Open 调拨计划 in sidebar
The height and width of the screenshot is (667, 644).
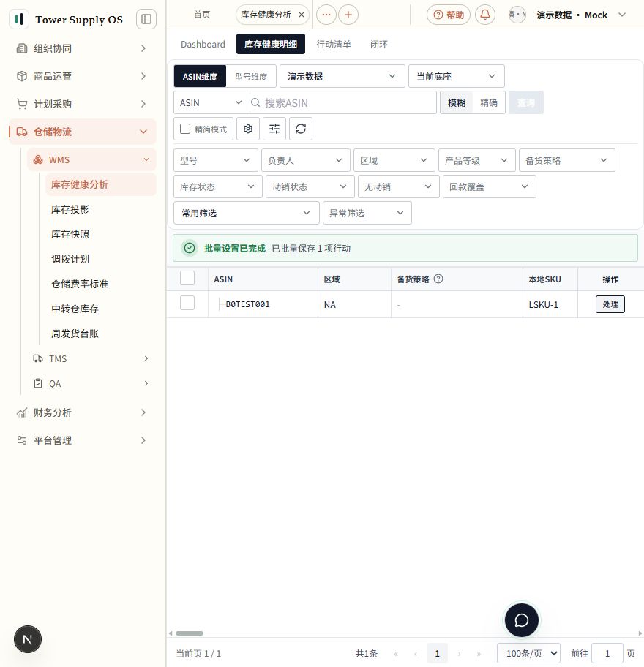point(70,259)
